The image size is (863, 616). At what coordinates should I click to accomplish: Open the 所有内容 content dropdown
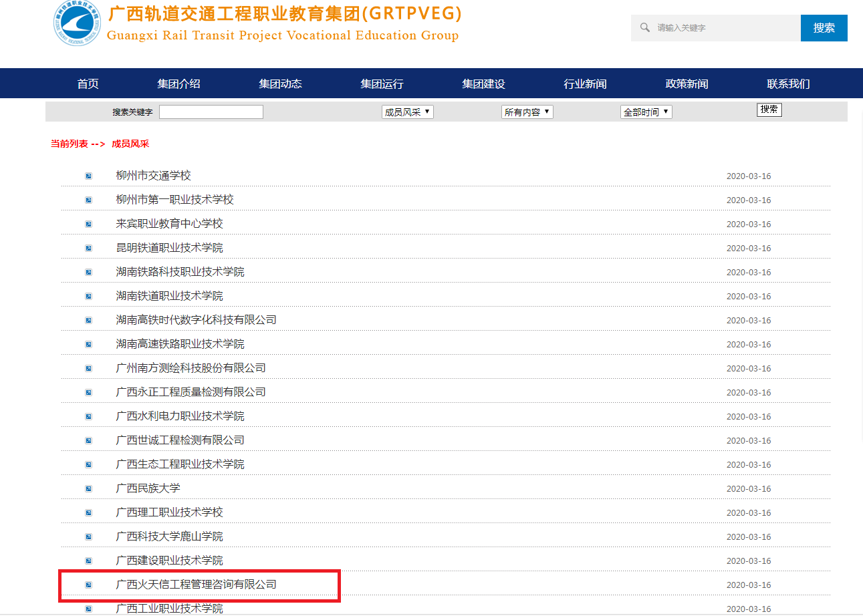(x=527, y=112)
